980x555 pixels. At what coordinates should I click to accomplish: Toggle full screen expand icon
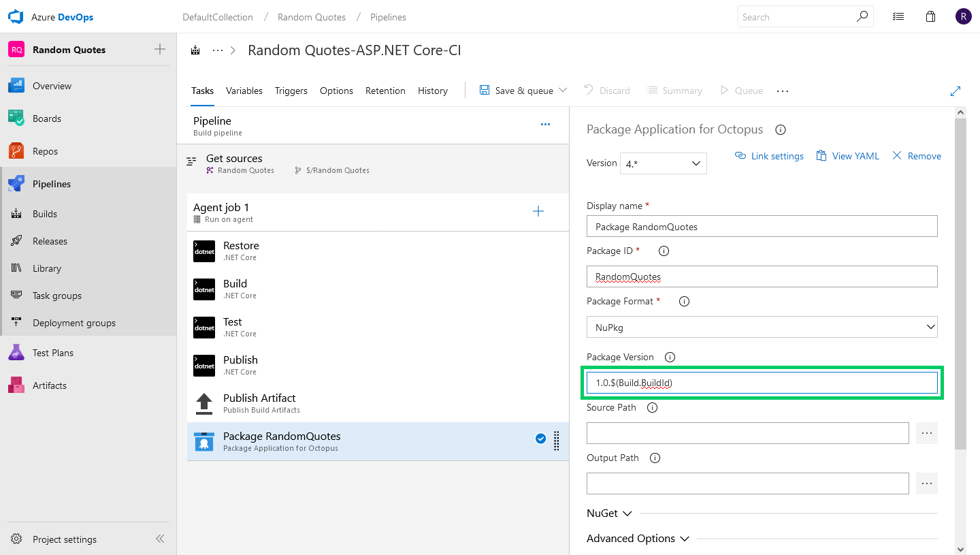[955, 91]
